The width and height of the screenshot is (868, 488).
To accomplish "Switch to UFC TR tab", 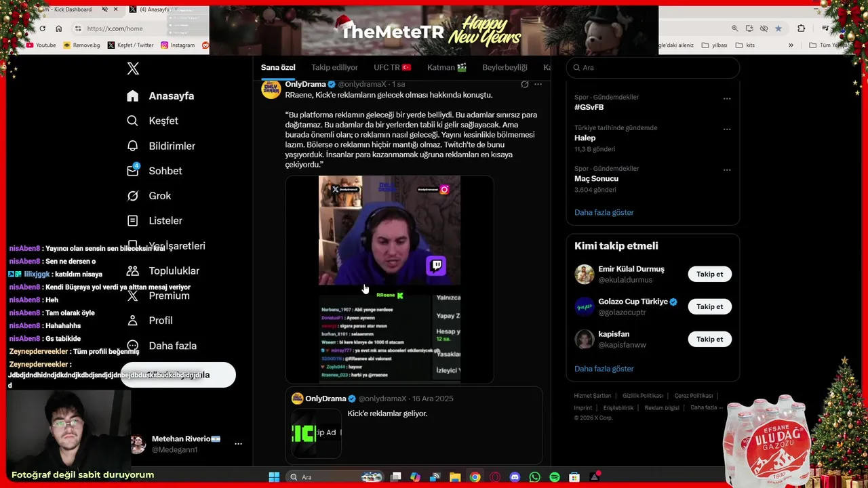I will pyautogui.click(x=393, y=68).
